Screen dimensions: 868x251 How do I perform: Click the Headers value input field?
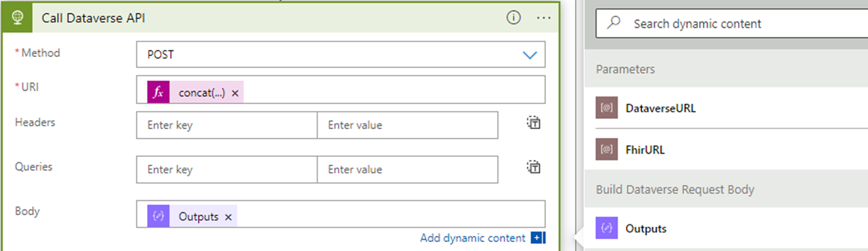407,125
